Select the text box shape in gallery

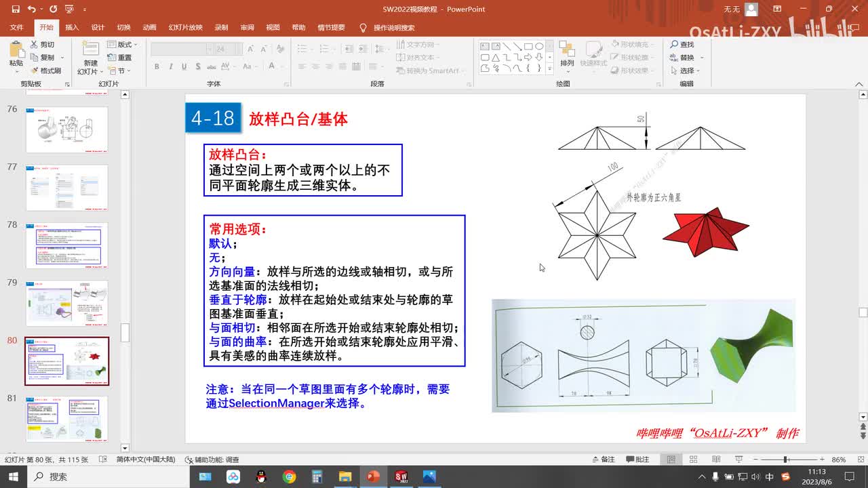pos(485,47)
